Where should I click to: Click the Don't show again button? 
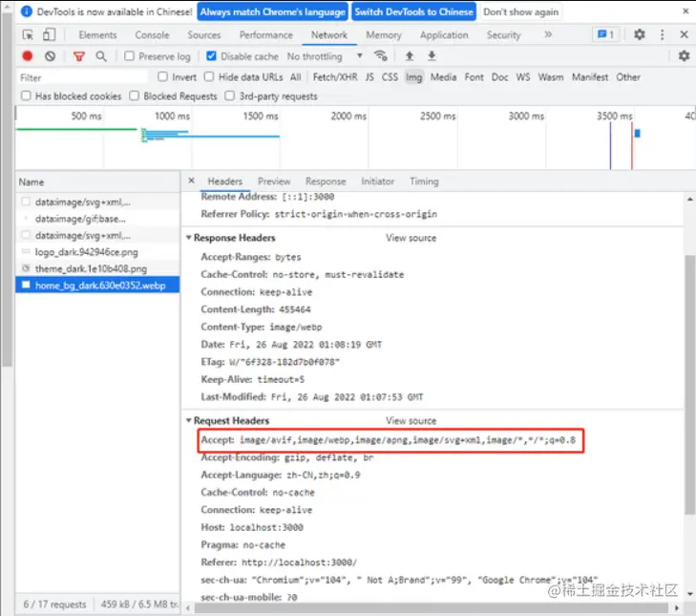coord(520,12)
